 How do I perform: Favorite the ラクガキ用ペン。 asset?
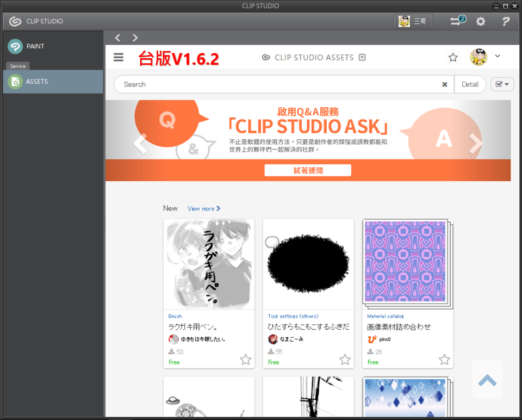click(x=246, y=360)
